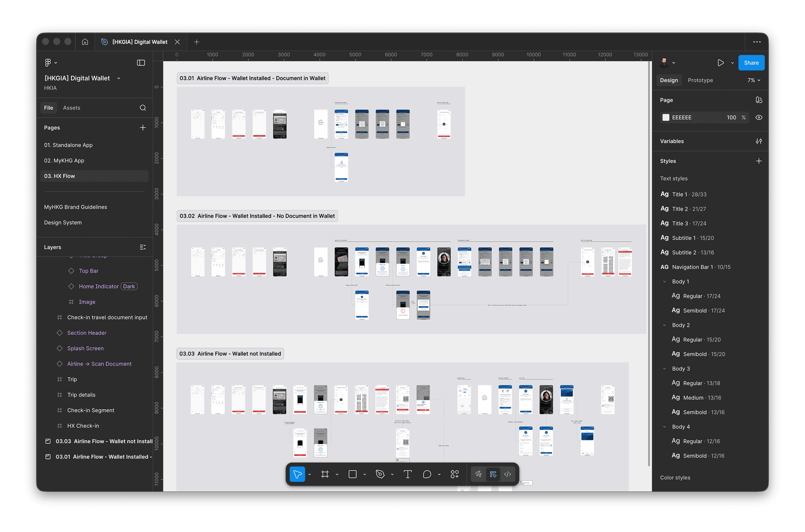This screenshot has height=532, width=805.
Task: Switch to Dev Mode toggle
Action: click(x=507, y=474)
